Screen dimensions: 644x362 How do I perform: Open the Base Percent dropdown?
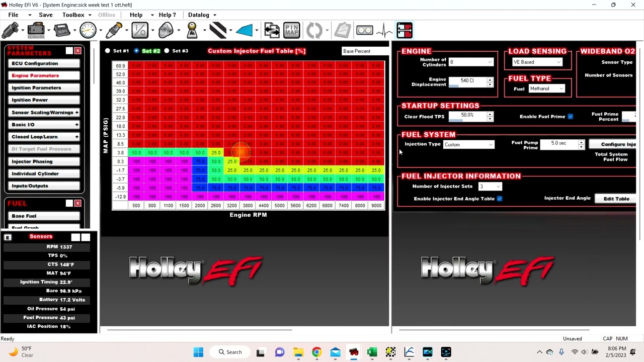click(365, 51)
